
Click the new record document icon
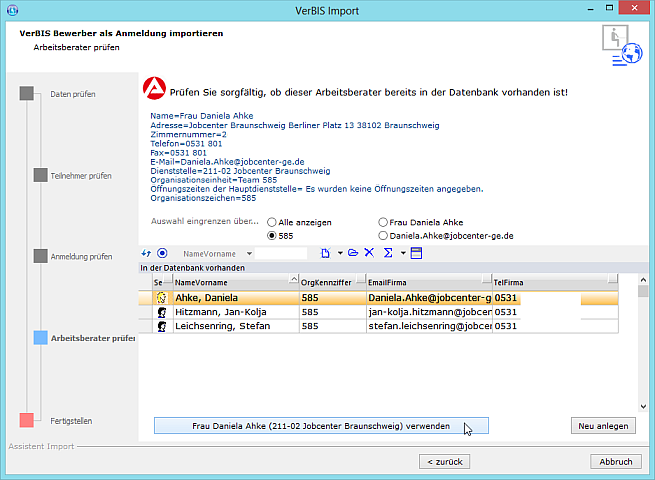coord(325,253)
